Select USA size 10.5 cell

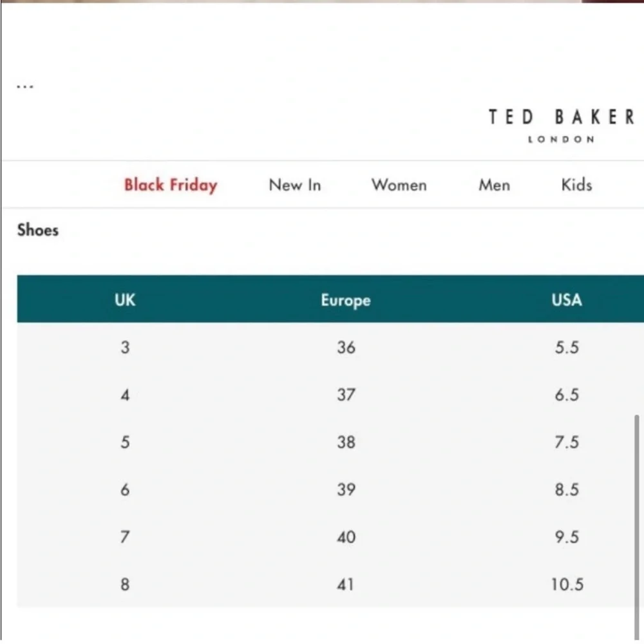coord(567,584)
